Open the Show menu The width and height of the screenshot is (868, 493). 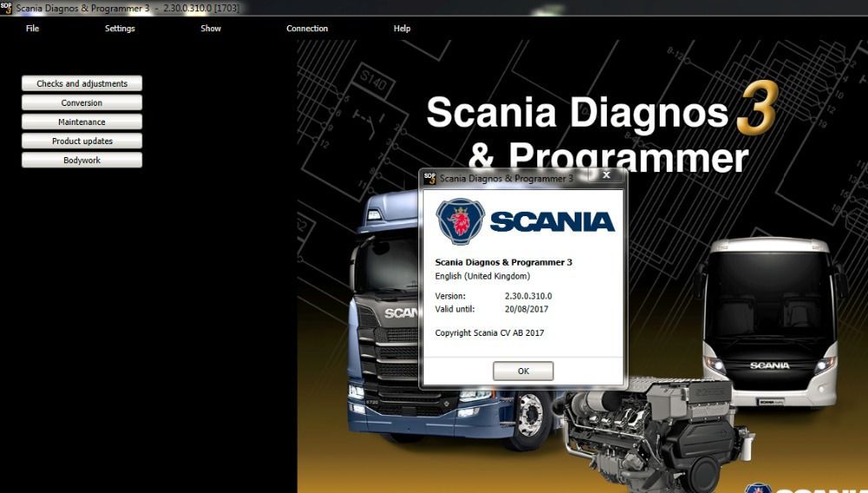(x=211, y=29)
